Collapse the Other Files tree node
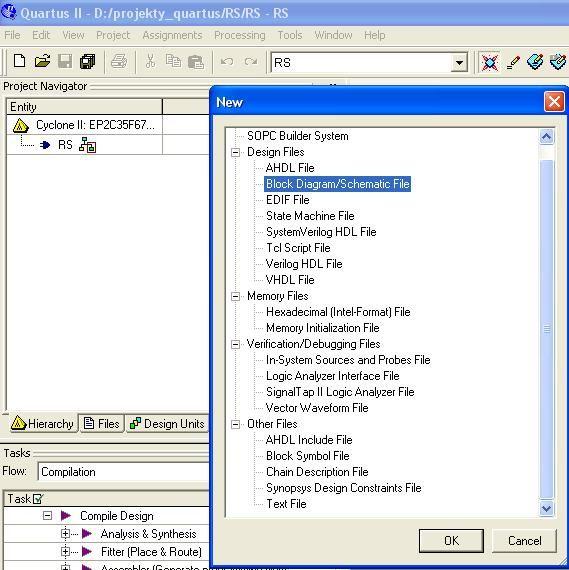Image resolution: width=569 pixels, height=570 pixels. [x=235, y=424]
